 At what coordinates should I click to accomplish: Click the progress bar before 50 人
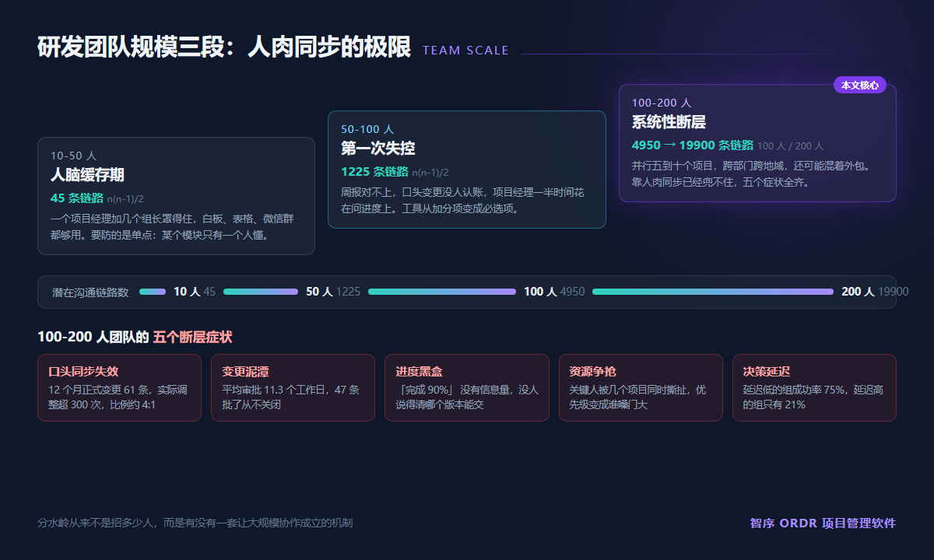click(261, 292)
